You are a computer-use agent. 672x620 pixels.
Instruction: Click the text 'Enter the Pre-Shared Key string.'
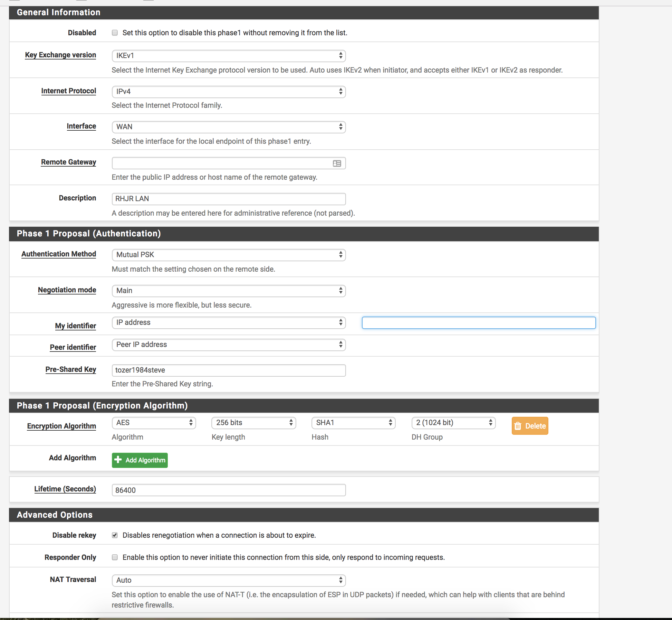point(162,384)
